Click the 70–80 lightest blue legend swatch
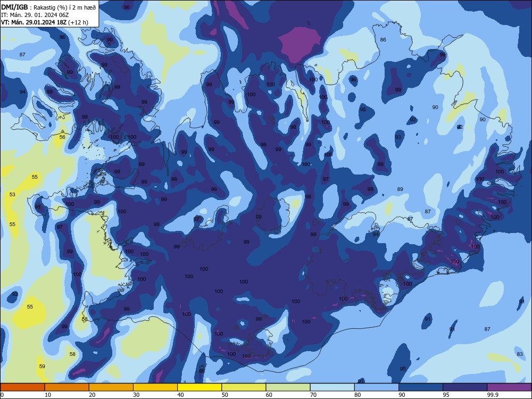 [x=332, y=387]
